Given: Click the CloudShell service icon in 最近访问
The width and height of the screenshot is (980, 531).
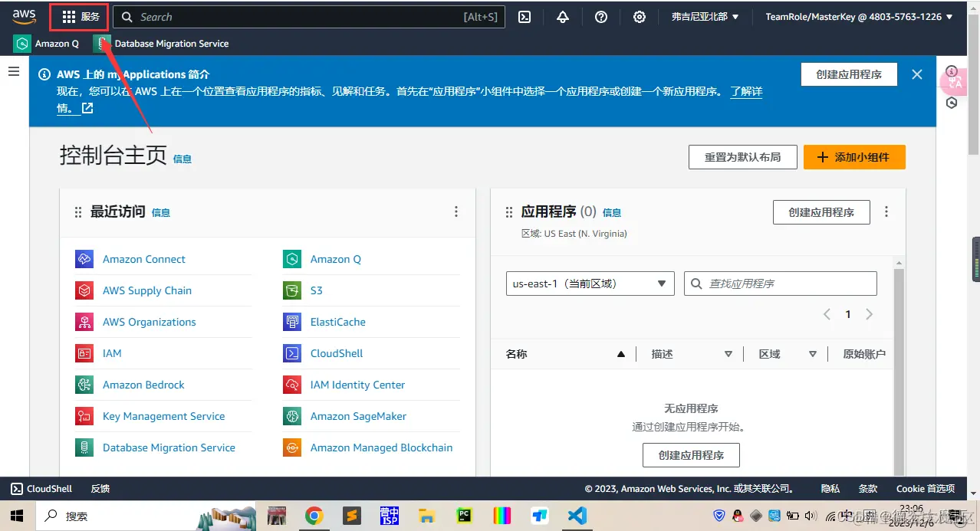Looking at the screenshot, I should pos(292,353).
